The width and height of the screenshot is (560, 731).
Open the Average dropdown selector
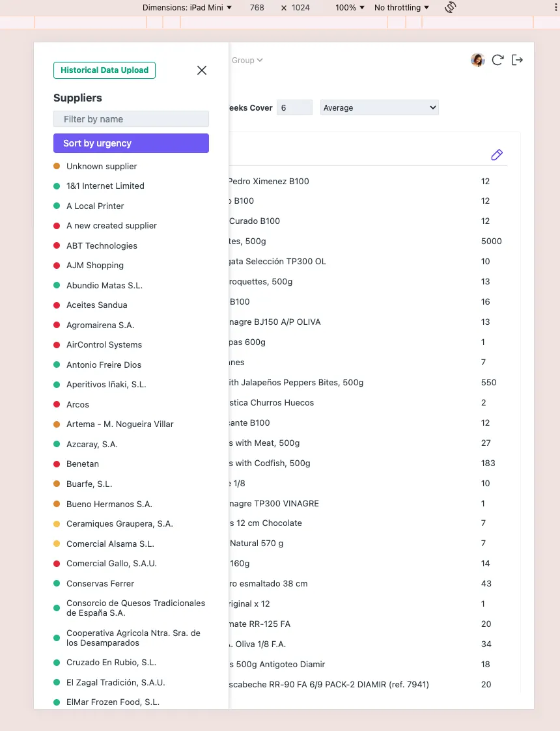(379, 108)
